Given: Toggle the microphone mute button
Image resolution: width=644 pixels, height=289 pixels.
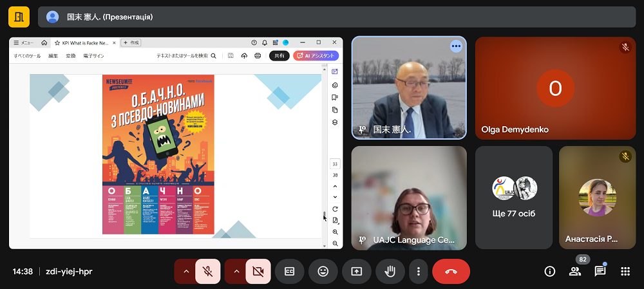Looking at the screenshot, I should point(208,272).
